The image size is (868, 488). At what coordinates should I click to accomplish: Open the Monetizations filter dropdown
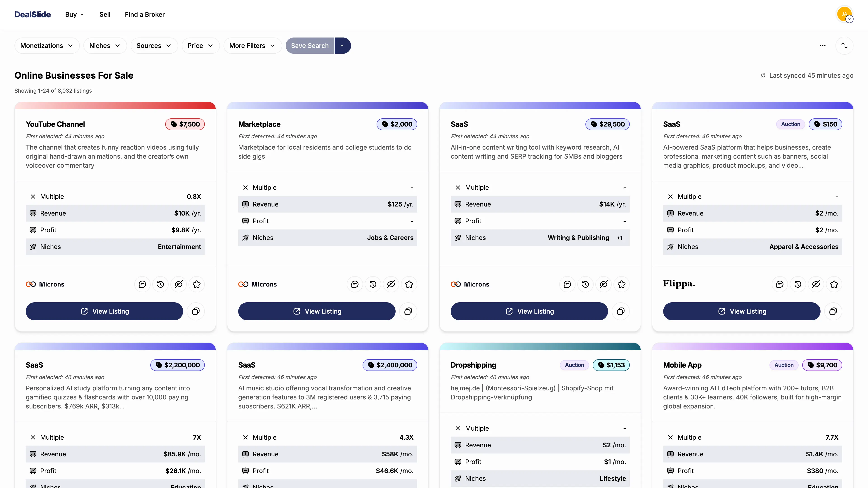coord(47,45)
